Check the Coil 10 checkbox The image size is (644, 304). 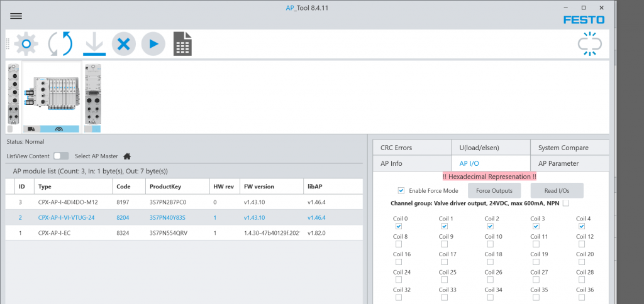(490, 244)
